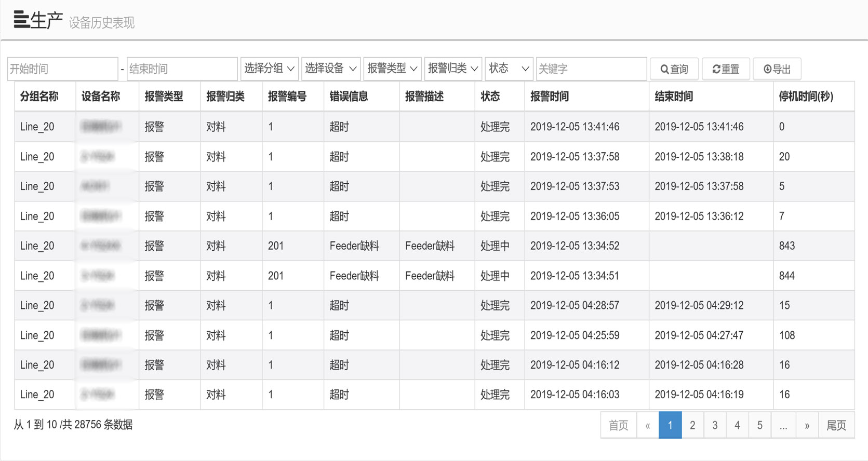Click the 导出 export button
The image size is (868, 461).
click(777, 69)
